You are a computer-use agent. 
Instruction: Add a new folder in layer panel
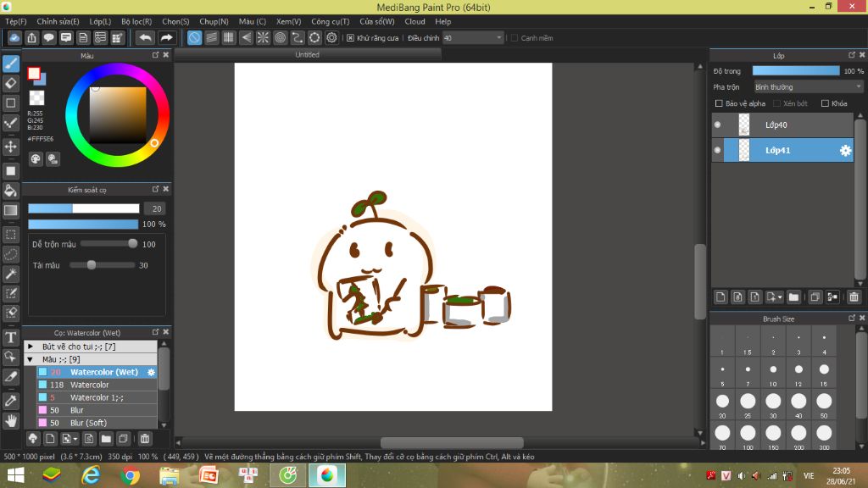[793, 297]
